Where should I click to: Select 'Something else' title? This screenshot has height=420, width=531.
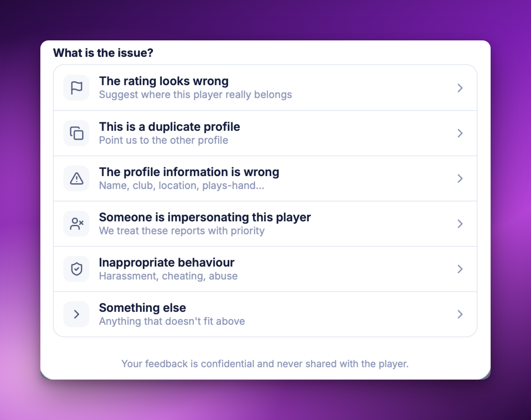[142, 308]
